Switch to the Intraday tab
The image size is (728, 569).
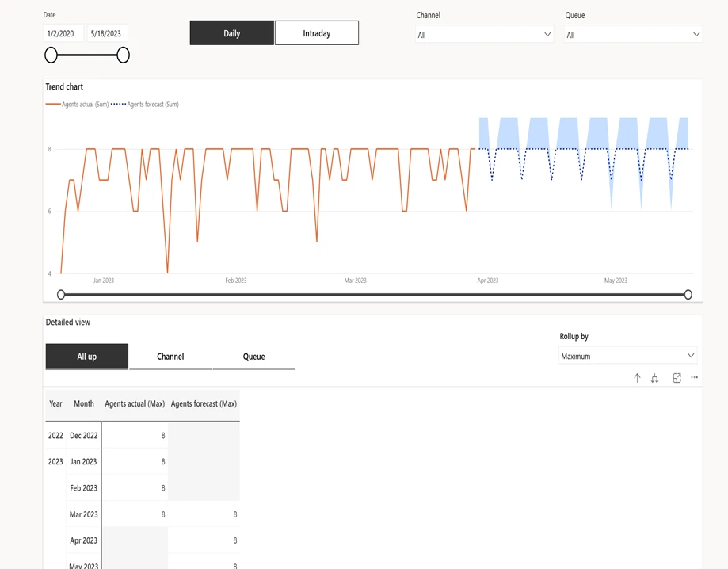pos(316,32)
